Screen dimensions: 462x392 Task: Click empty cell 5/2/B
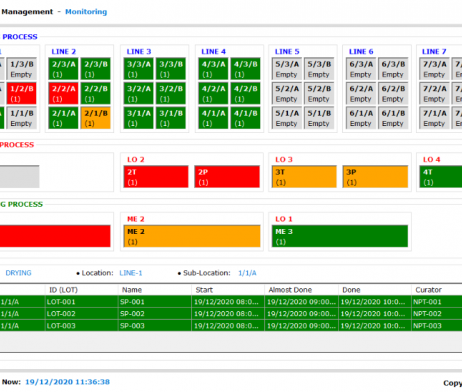(x=319, y=94)
